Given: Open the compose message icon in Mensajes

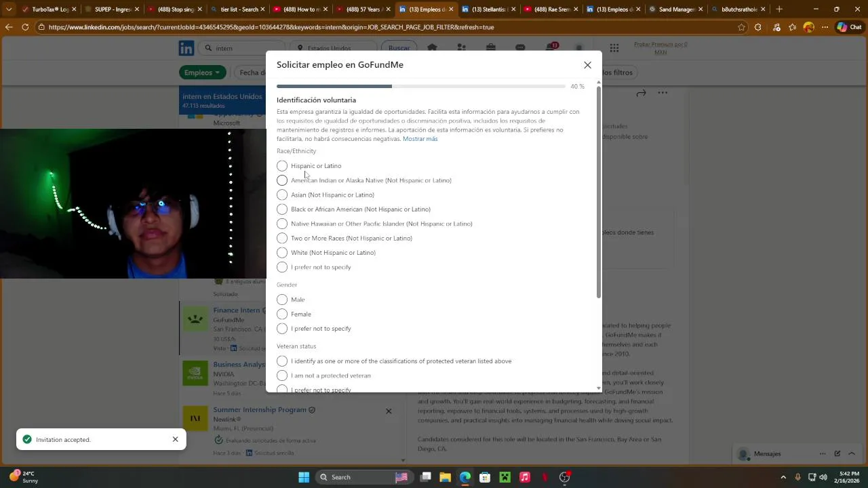Looking at the screenshot, I should click(x=837, y=453).
